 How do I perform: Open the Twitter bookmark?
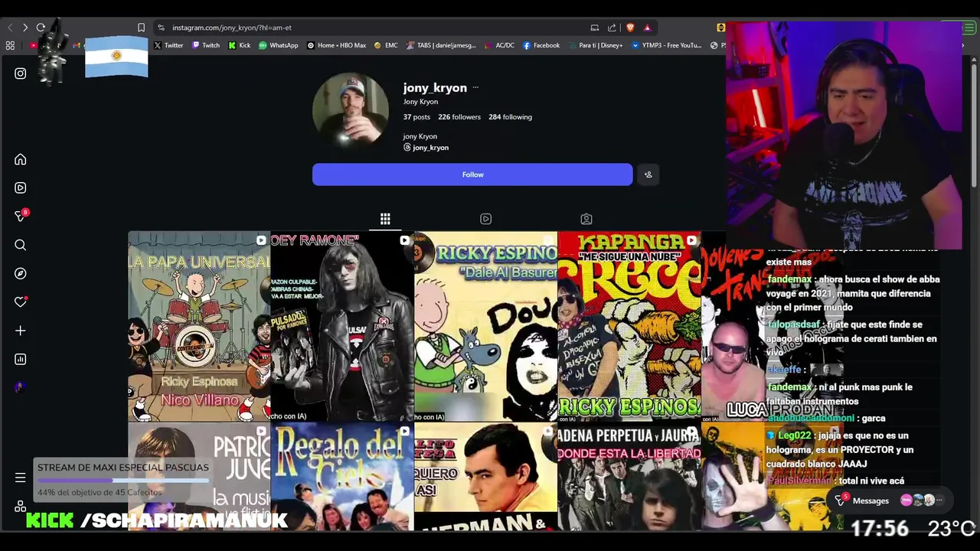click(168, 45)
